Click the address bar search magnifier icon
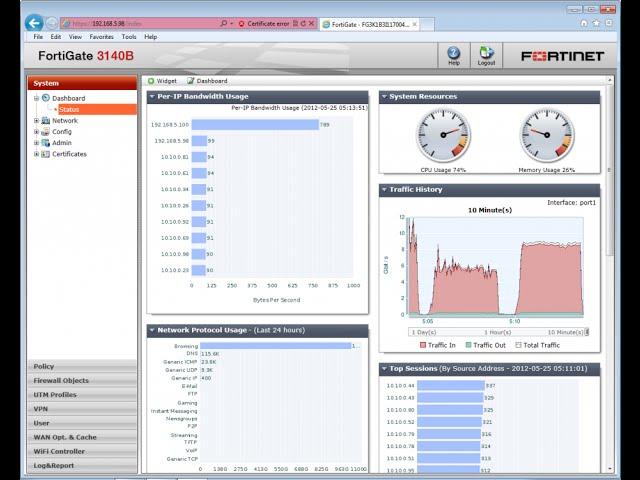Screen dimensions: 640x480 (x=224, y=24)
